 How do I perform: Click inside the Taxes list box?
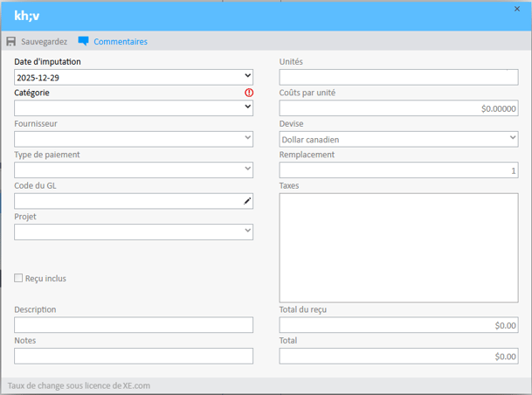point(398,246)
